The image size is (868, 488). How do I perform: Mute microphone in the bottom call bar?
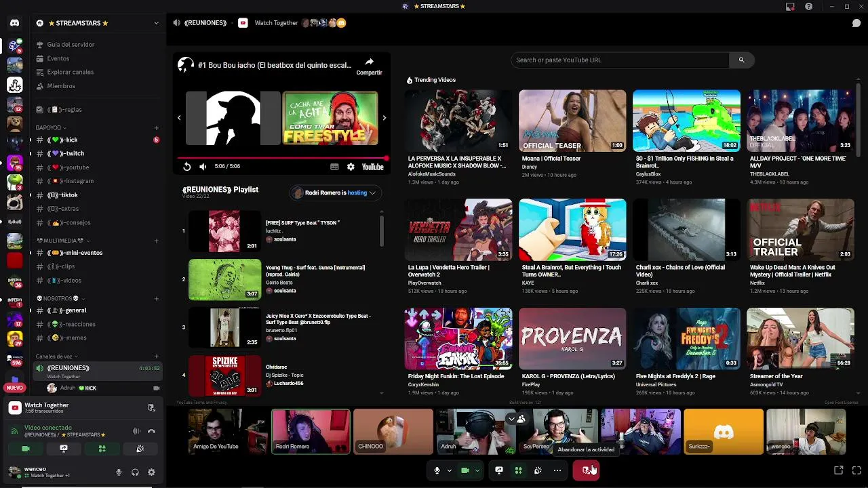point(437,470)
